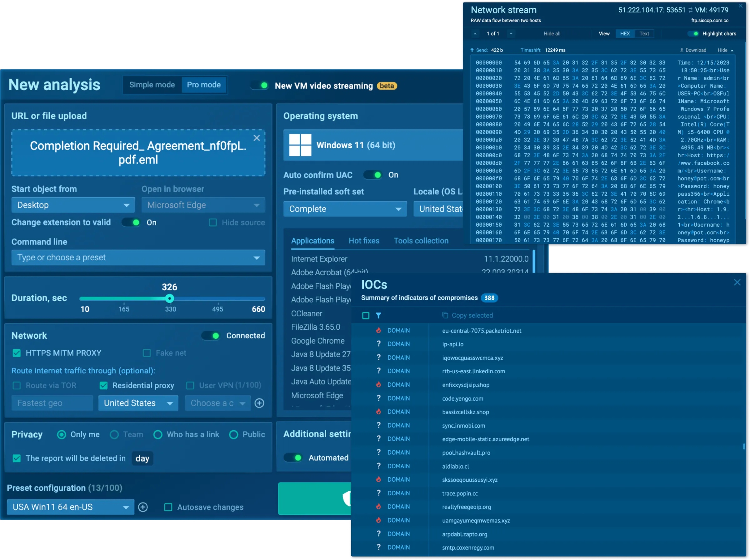Image resolution: width=750 pixels, height=560 pixels.
Task: Click the HTTPS MITM PROXY icon/checkbox
Action: point(16,352)
